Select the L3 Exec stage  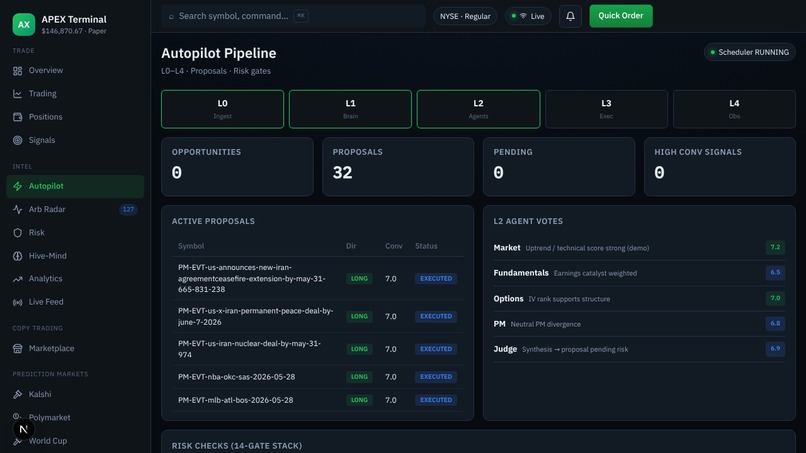coord(607,109)
